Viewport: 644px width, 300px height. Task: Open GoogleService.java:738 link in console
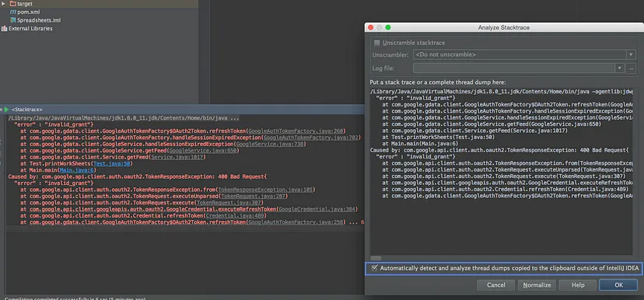(x=270, y=144)
